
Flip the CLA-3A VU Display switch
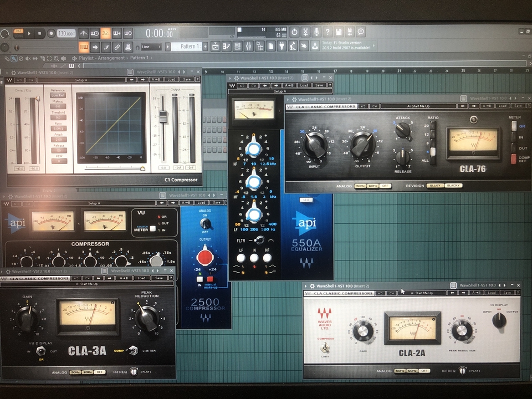click(x=40, y=351)
